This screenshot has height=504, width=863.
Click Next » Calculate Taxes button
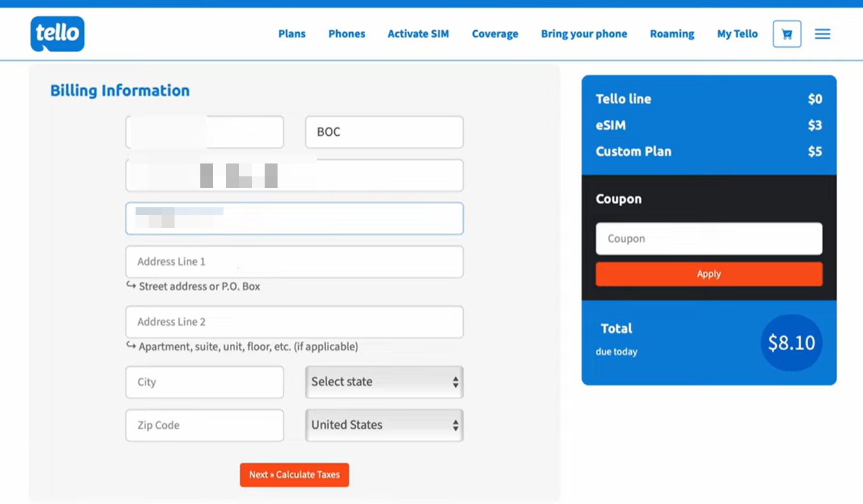click(x=294, y=475)
